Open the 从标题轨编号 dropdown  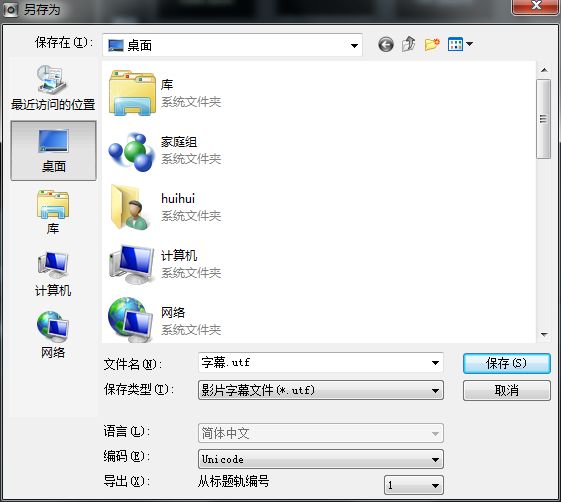pyautogui.click(x=414, y=485)
